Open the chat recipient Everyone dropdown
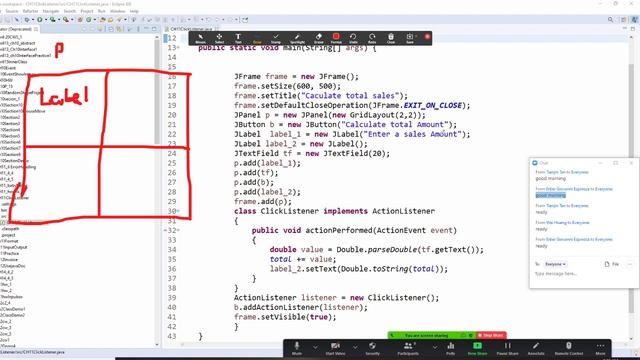Viewport: 640px width, 360px height. 556,264
